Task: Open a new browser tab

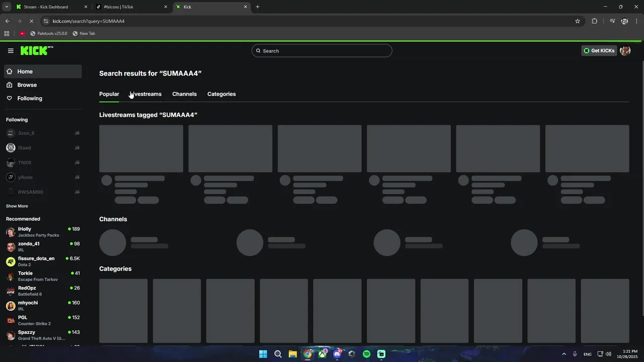Action: tap(258, 7)
